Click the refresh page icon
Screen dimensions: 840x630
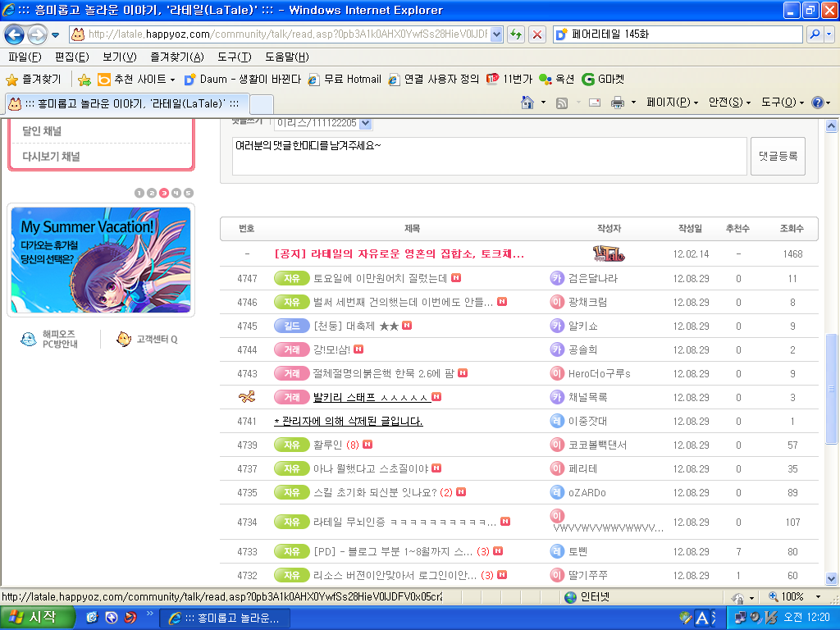(516, 34)
